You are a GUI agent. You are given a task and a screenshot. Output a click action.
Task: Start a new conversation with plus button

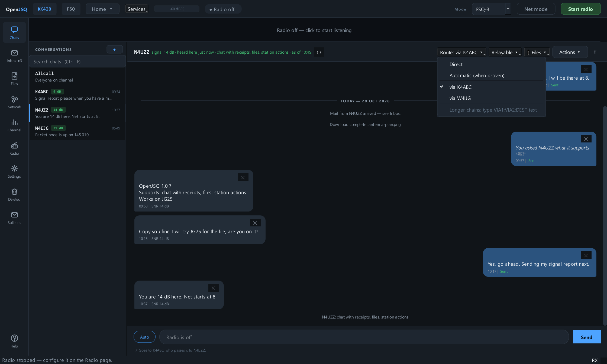tap(115, 50)
